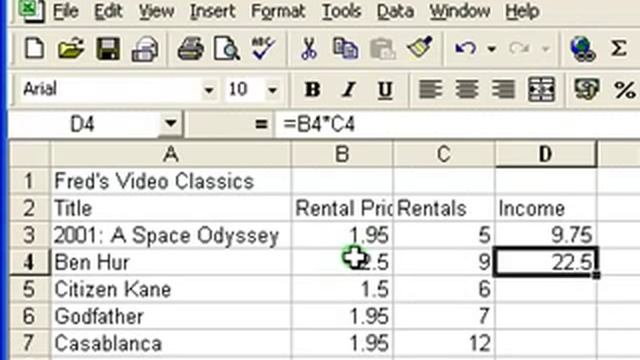Open the File menu
This screenshot has height=360, width=640.
[x=65, y=11]
